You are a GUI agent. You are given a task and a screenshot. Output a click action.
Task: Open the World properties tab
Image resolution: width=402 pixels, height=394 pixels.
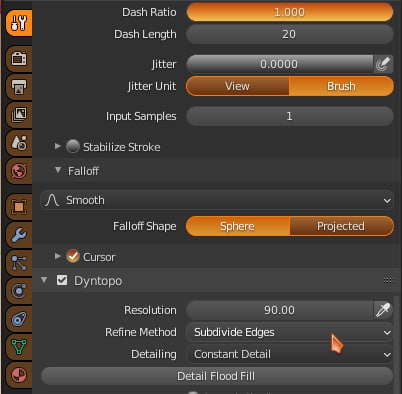coord(19,171)
